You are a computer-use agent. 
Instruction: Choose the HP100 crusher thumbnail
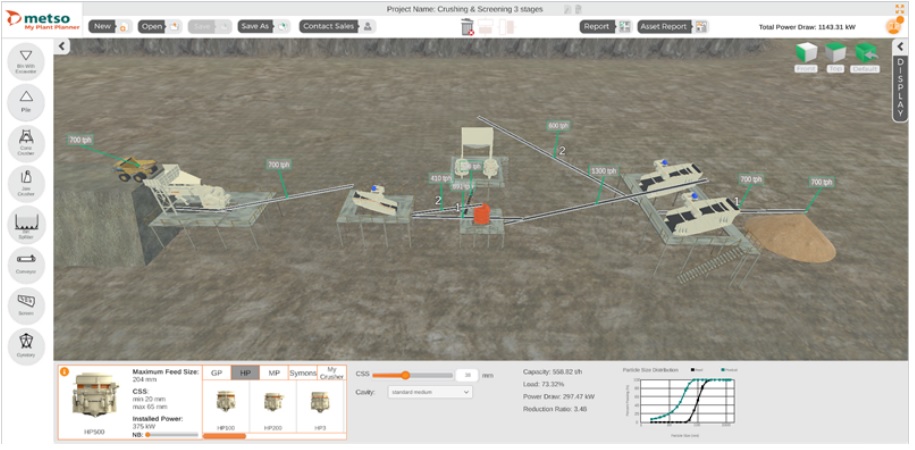click(x=226, y=403)
